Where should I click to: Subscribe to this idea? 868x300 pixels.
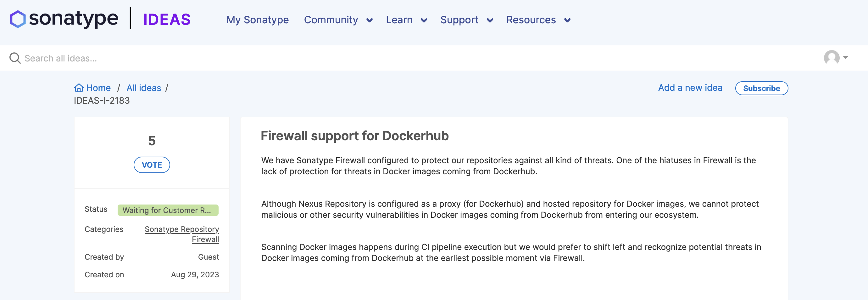(x=761, y=89)
